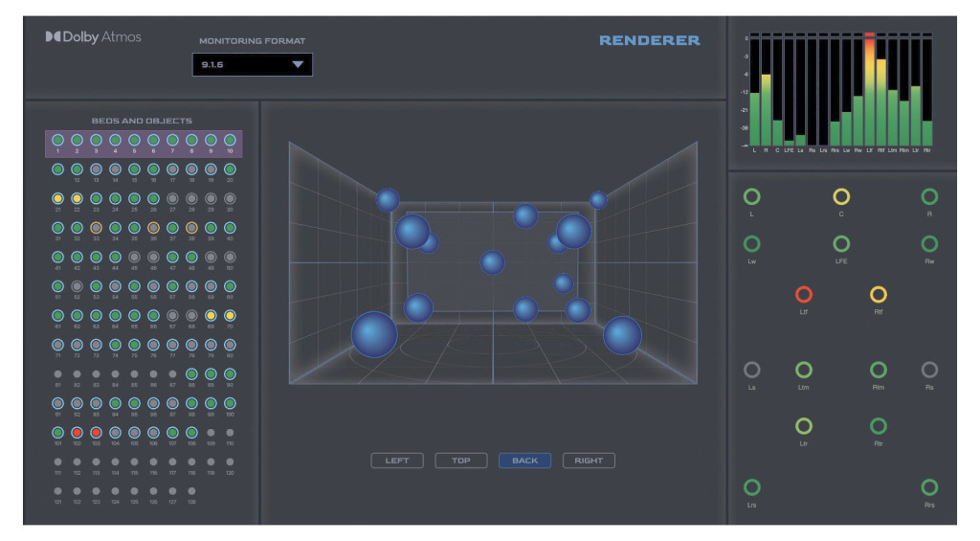Image resolution: width=980 pixels, height=541 pixels.
Task: Select object indicator 74
Action: click(115, 346)
